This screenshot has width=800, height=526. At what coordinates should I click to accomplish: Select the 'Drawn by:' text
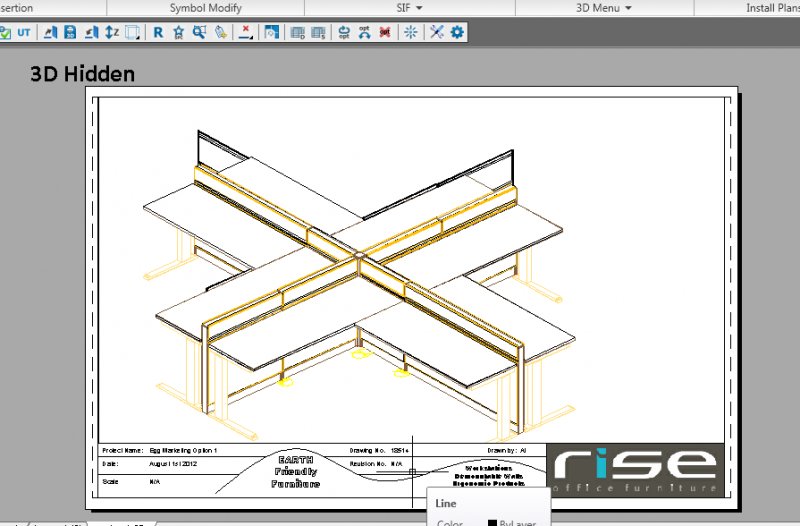coord(502,450)
